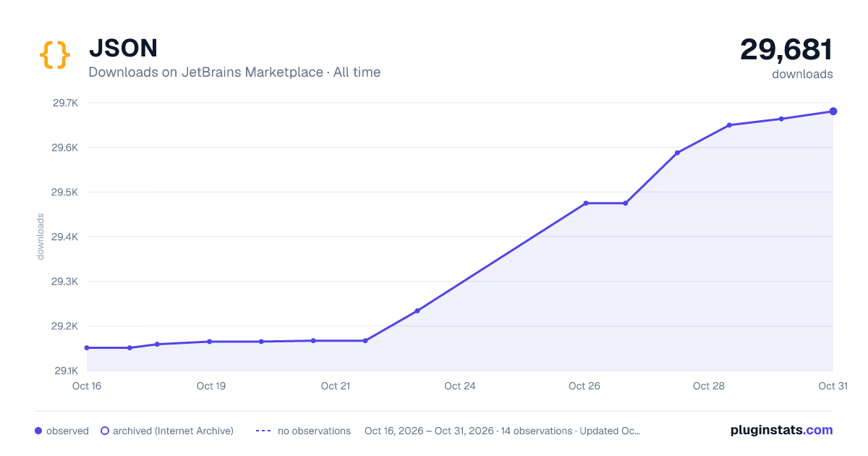
Task: Click the 'archived (Internet Archive)' legend label
Action: (173, 431)
